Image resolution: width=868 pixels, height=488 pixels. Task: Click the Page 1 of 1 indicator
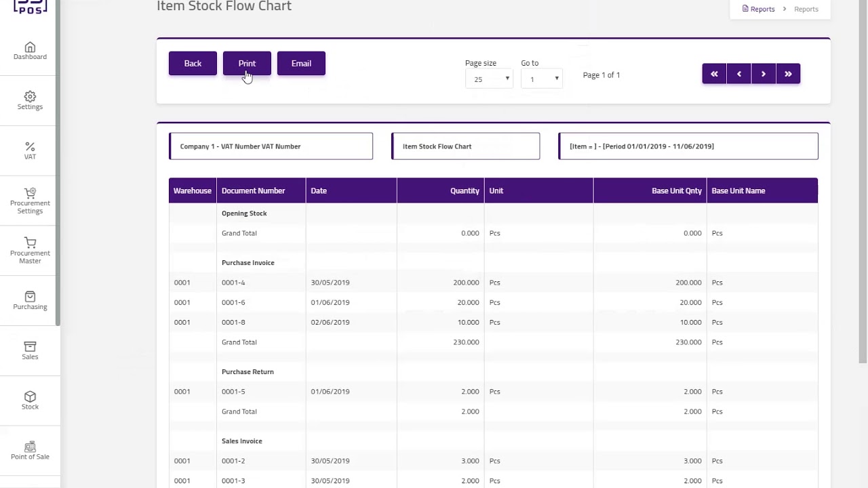pyautogui.click(x=601, y=75)
